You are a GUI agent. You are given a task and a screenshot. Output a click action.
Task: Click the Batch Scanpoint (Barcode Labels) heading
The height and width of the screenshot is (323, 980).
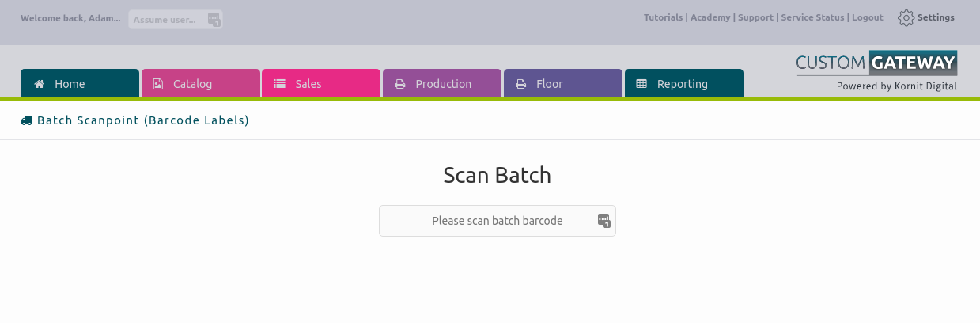tap(143, 120)
